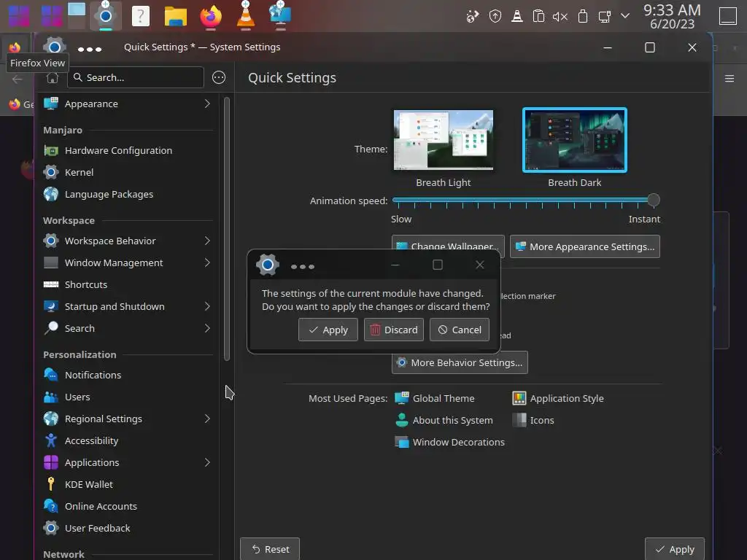Open User Feedback settings

tap(127, 529)
